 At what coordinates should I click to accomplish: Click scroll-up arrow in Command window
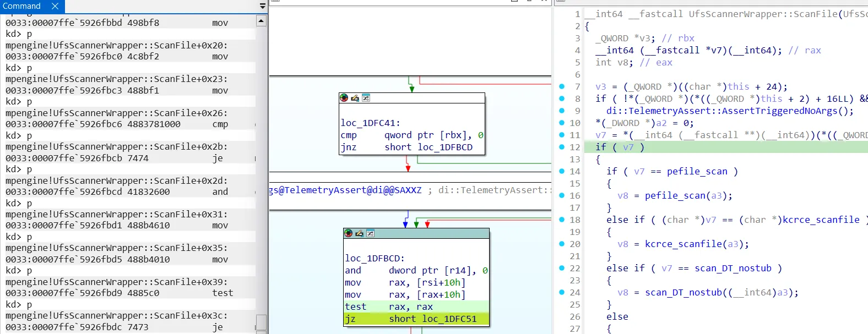261,21
